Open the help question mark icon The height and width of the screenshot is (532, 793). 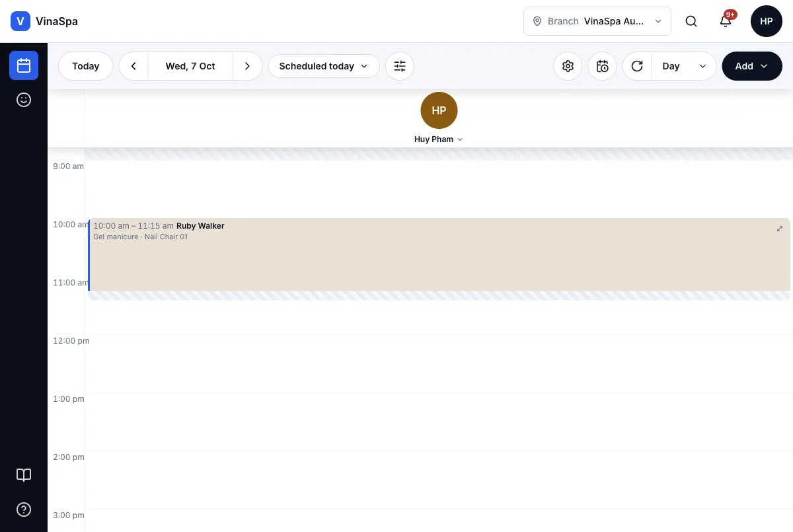tap(24, 510)
